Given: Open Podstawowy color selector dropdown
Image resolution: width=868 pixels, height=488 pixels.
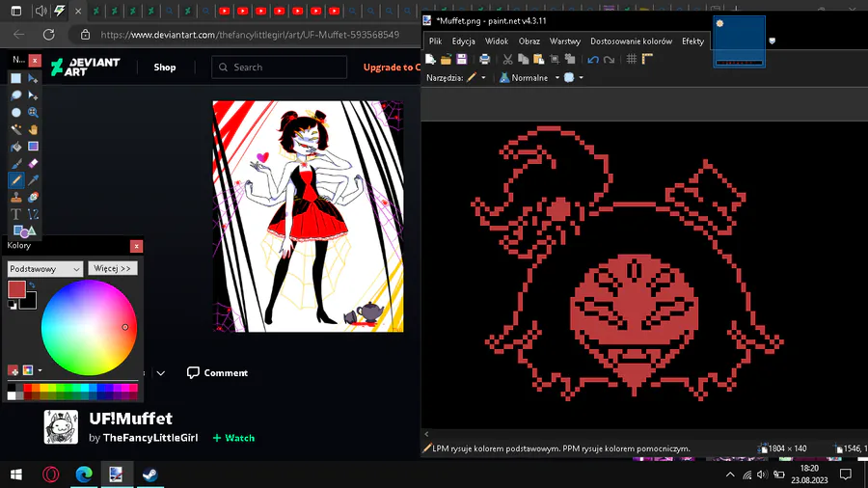Looking at the screenshot, I should [44, 269].
